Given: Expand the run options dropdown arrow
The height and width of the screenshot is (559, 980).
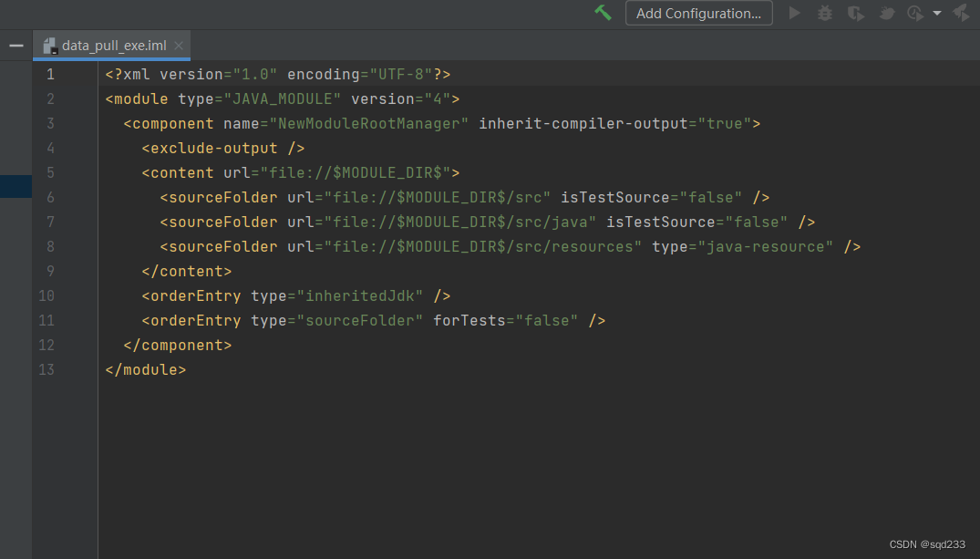Looking at the screenshot, I should pyautogui.click(x=937, y=13).
